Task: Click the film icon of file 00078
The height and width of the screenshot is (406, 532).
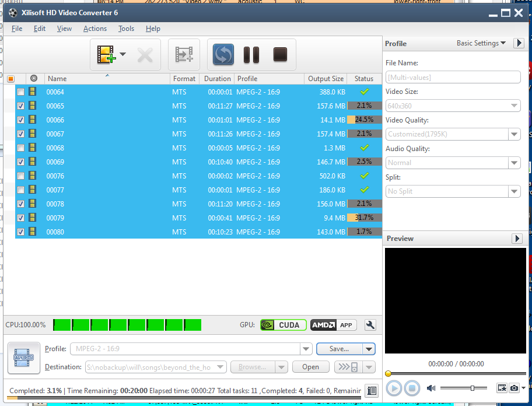Action: tap(33, 204)
